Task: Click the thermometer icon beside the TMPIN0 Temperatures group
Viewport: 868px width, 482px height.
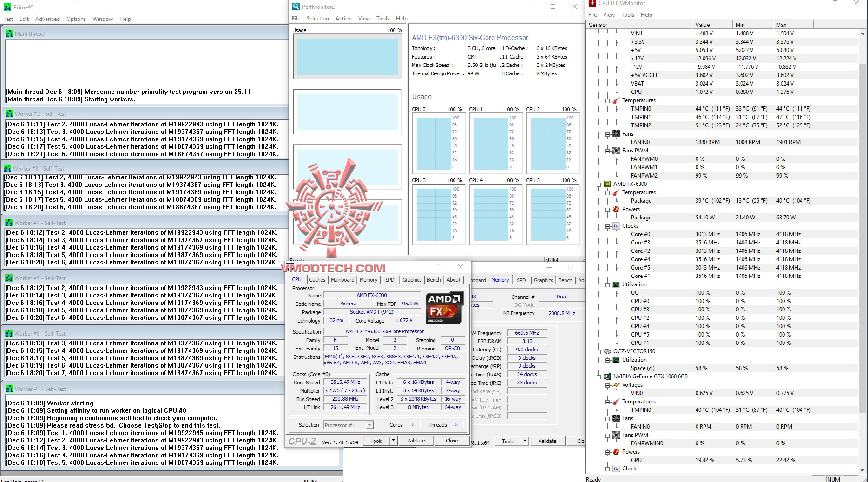Action: pyautogui.click(x=616, y=100)
